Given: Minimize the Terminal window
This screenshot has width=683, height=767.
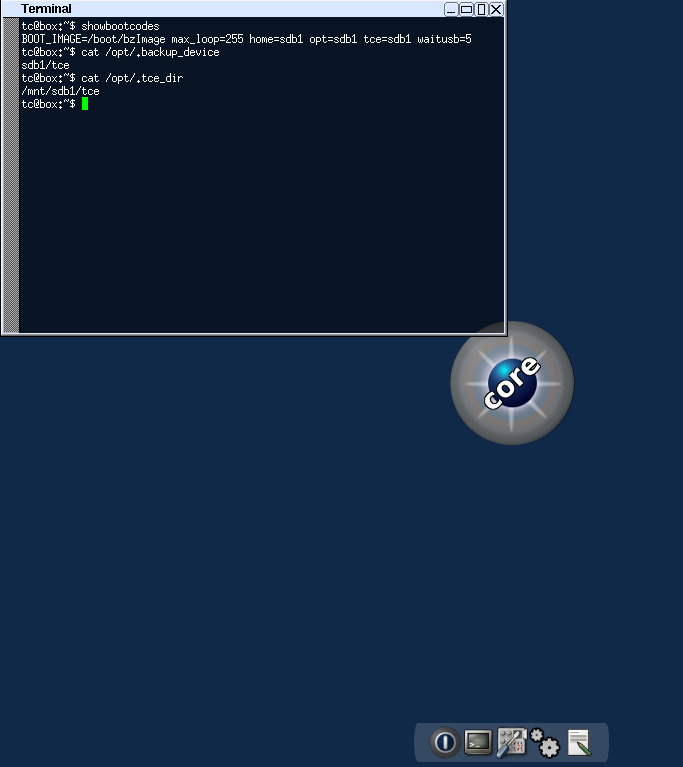Looking at the screenshot, I should click(451, 9).
